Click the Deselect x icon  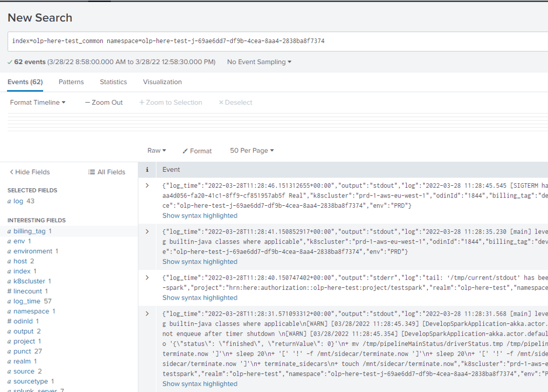point(221,102)
